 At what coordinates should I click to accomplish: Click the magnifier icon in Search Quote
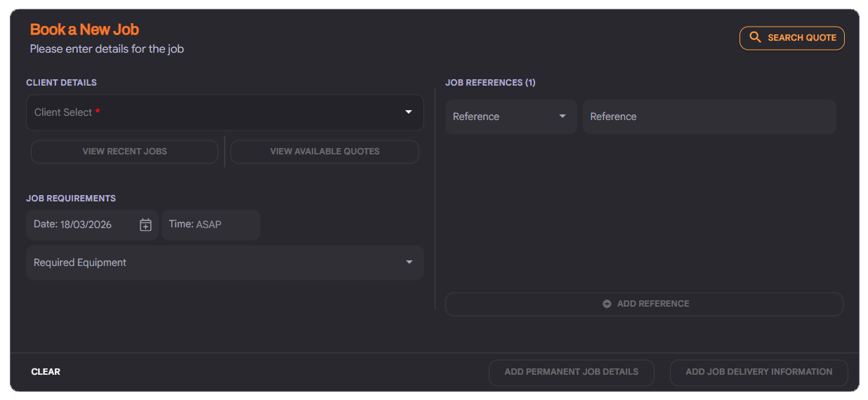click(x=755, y=37)
